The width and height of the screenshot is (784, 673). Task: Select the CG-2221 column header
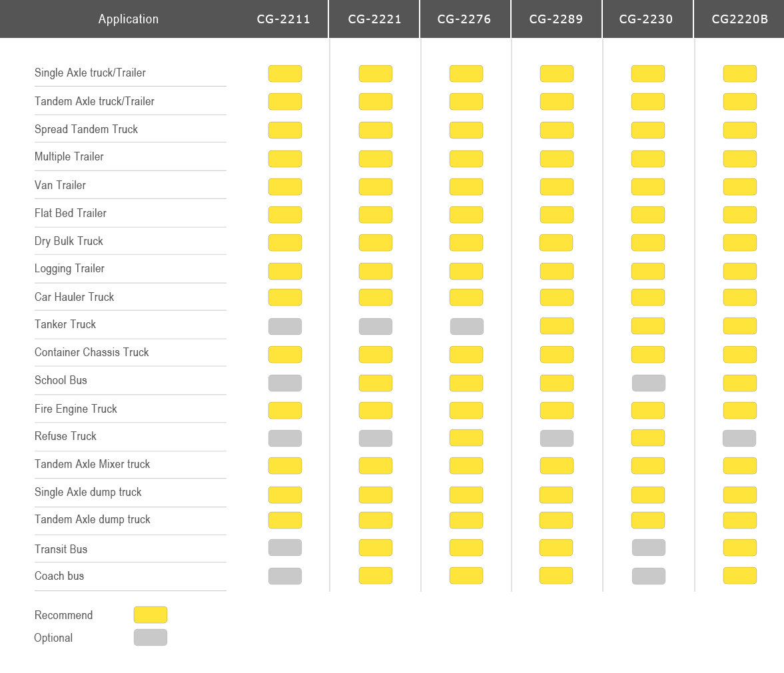[x=374, y=19]
